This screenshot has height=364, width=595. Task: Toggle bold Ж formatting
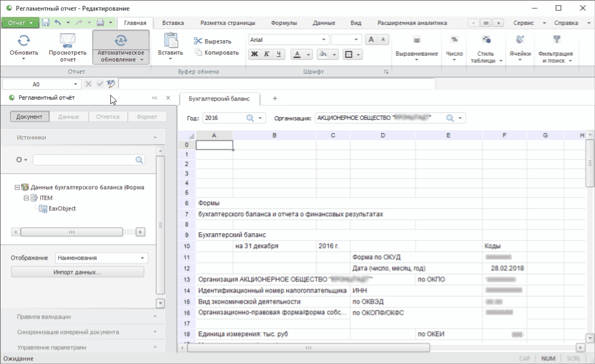(x=254, y=54)
